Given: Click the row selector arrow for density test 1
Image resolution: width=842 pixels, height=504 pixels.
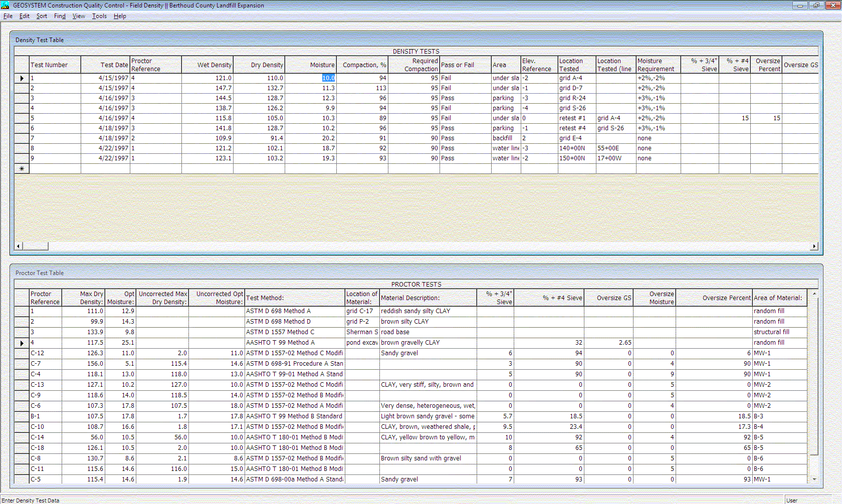Looking at the screenshot, I should (22, 78).
